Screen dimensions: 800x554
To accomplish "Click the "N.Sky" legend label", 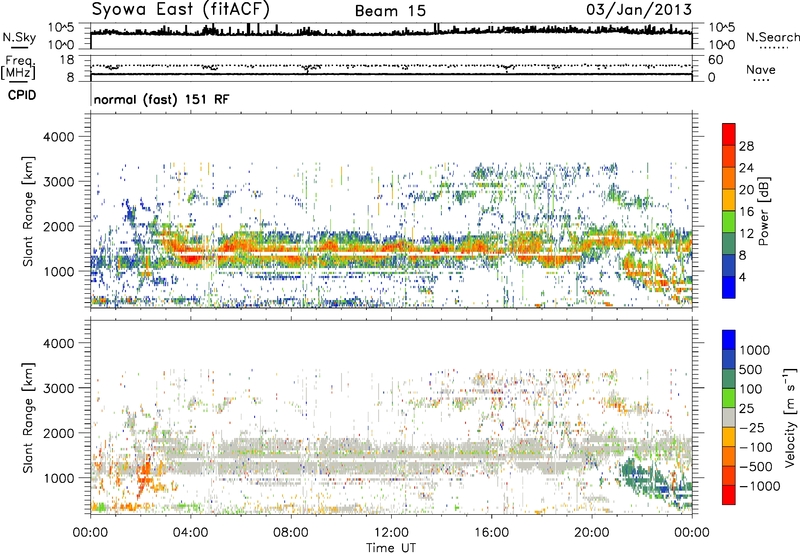I will pyautogui.click(x=19, y=37).
